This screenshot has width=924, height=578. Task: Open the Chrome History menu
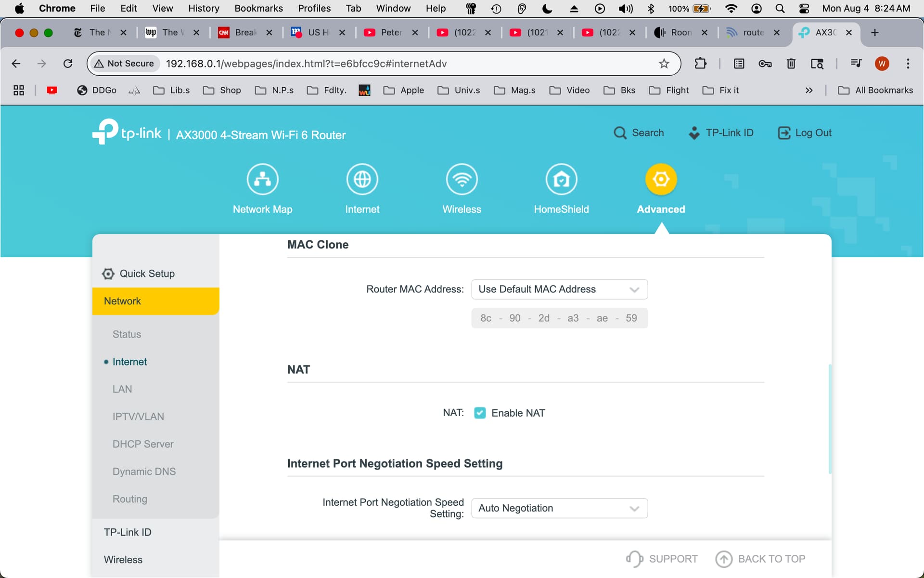pos(204,8)
